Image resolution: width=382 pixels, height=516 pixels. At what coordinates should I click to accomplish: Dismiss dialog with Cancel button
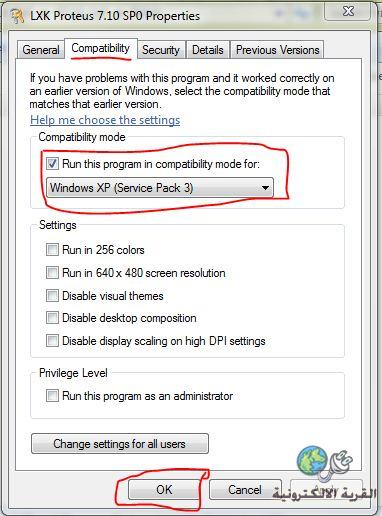(x=245, y=490)
